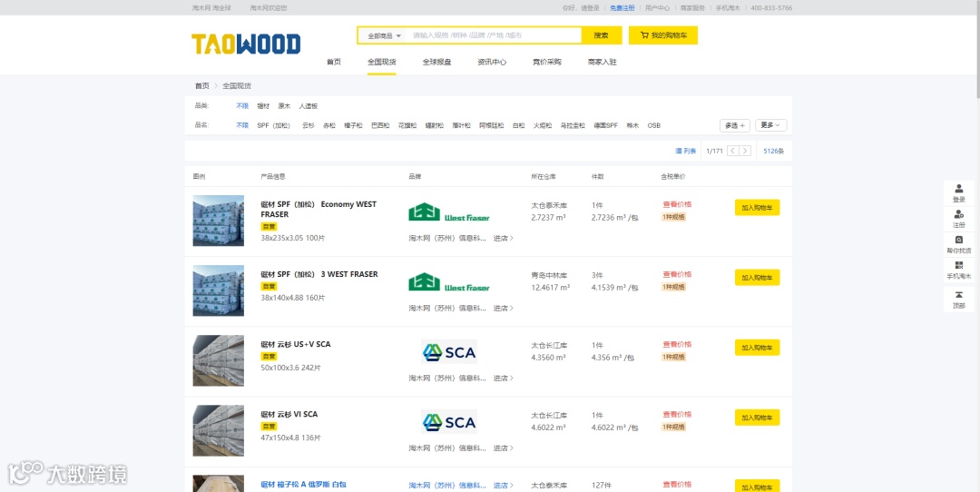Screen dimensions: 980x492
Task: Click 查看价格 in Economy WEST FRASER row
Action: 677,204
